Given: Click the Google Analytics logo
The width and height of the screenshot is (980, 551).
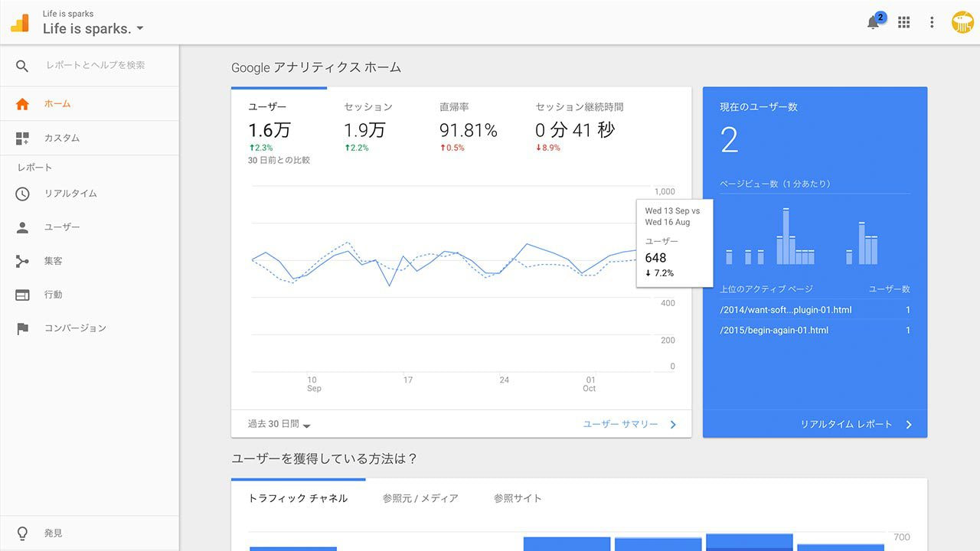Looking at the screenshot, I should point(20,23).
